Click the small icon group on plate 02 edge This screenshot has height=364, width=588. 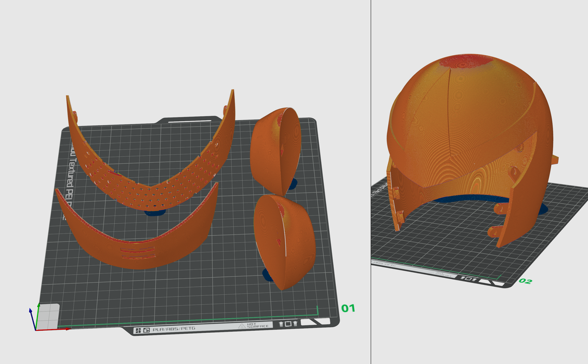tap(470, 280)
